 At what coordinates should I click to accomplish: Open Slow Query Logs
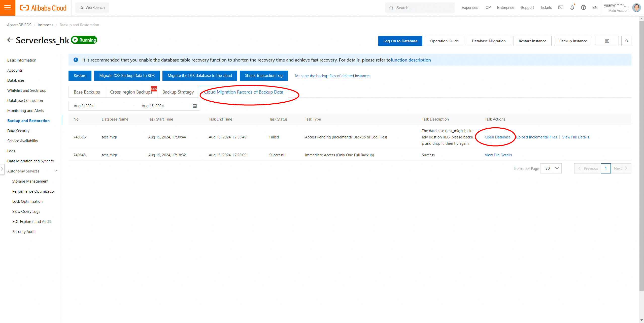(x=26, y=212)
